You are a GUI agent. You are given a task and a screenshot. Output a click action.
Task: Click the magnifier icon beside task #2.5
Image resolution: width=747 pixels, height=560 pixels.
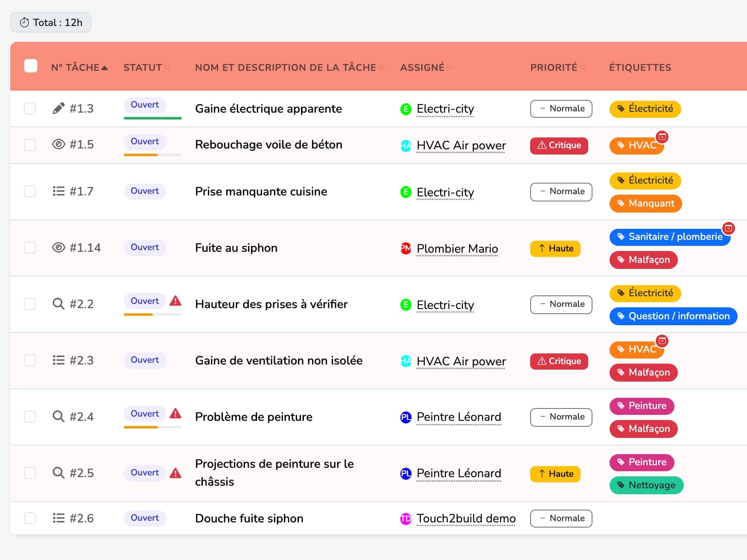tap(58, 473)
